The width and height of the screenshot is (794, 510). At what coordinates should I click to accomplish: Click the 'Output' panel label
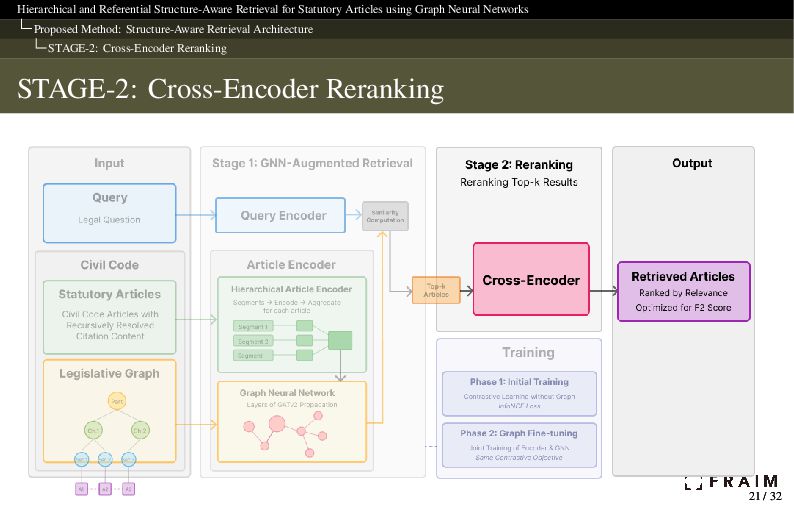click(692, 163)
